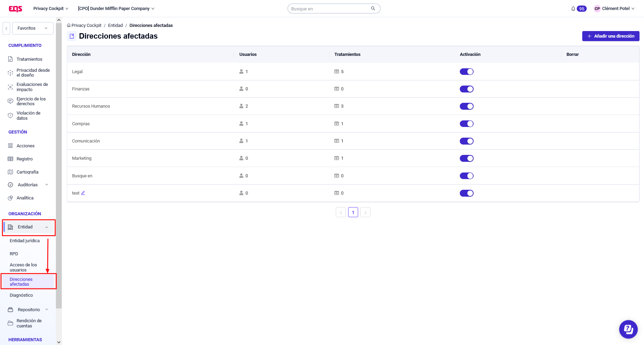
Task: Click the Repositorio icon
Action: tap(10, 310)
